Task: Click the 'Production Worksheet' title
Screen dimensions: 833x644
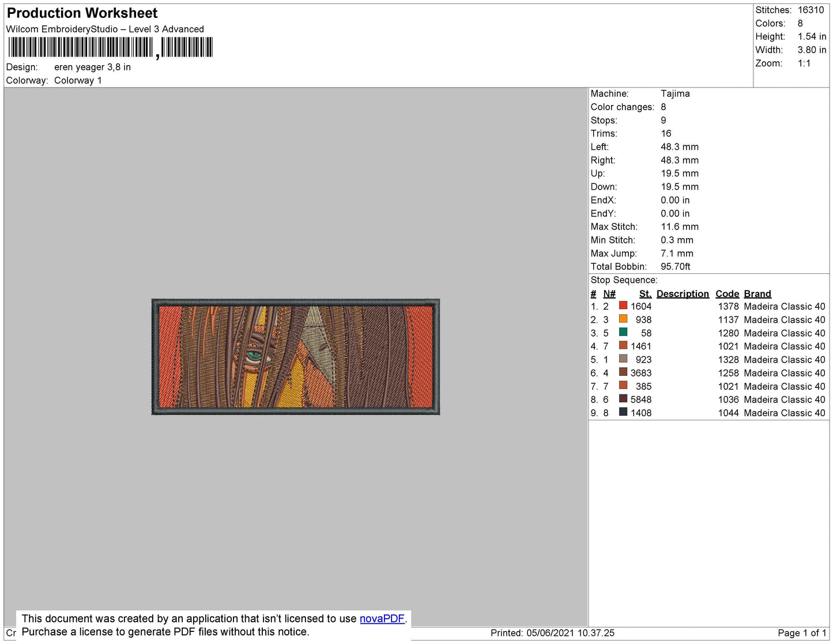Action: coord(82,13)
